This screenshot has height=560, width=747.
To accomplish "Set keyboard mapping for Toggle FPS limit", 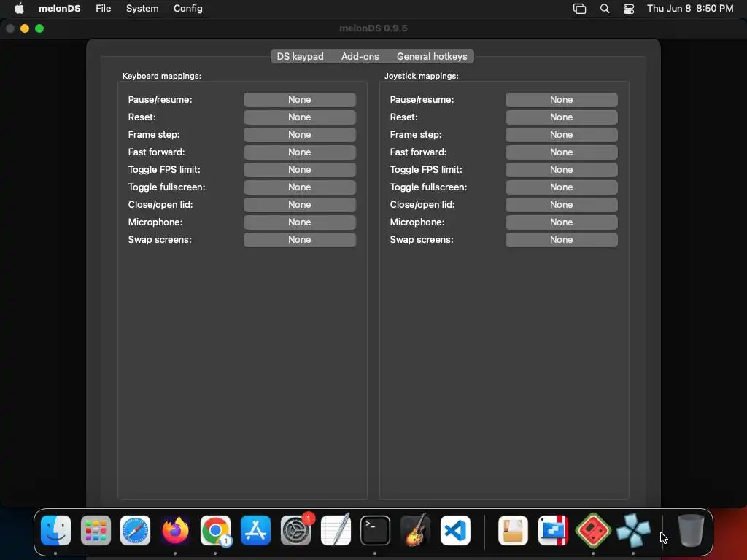I will point(300,169).
